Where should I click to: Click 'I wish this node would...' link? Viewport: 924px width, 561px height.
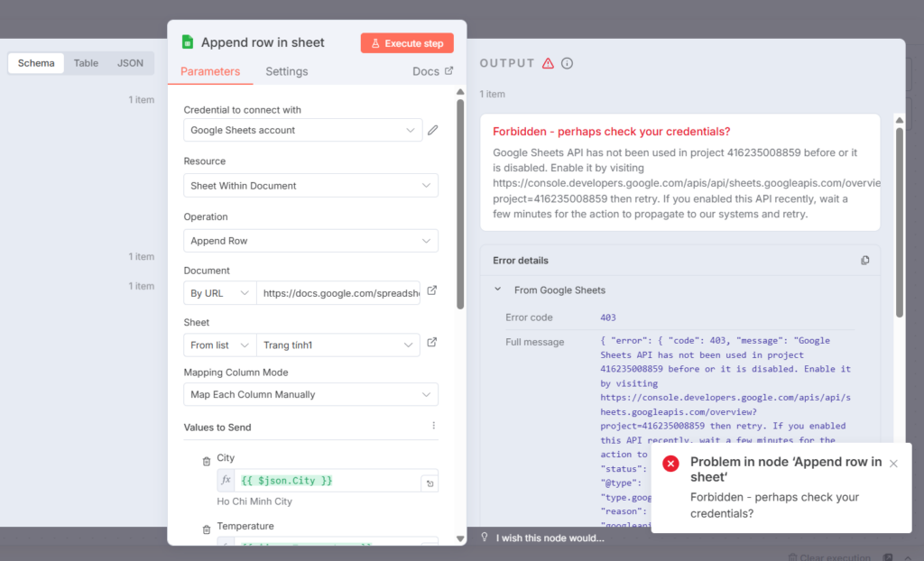click(x=550, y=538)
